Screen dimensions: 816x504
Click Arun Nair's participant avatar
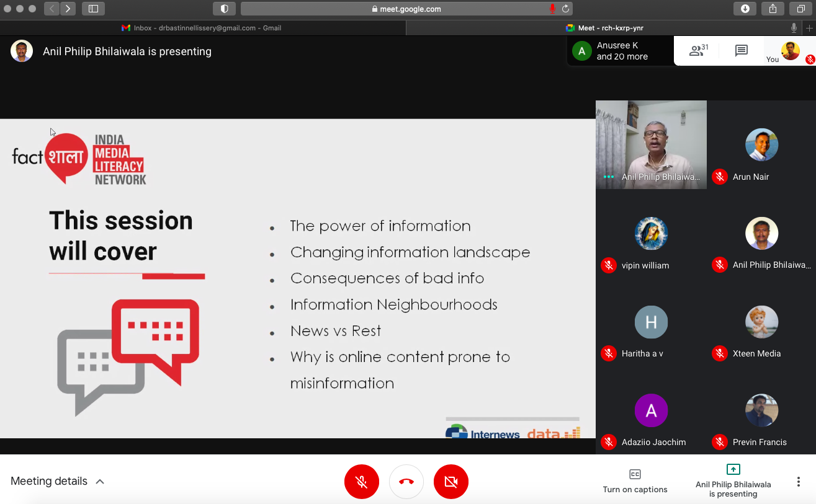(761, 144)
